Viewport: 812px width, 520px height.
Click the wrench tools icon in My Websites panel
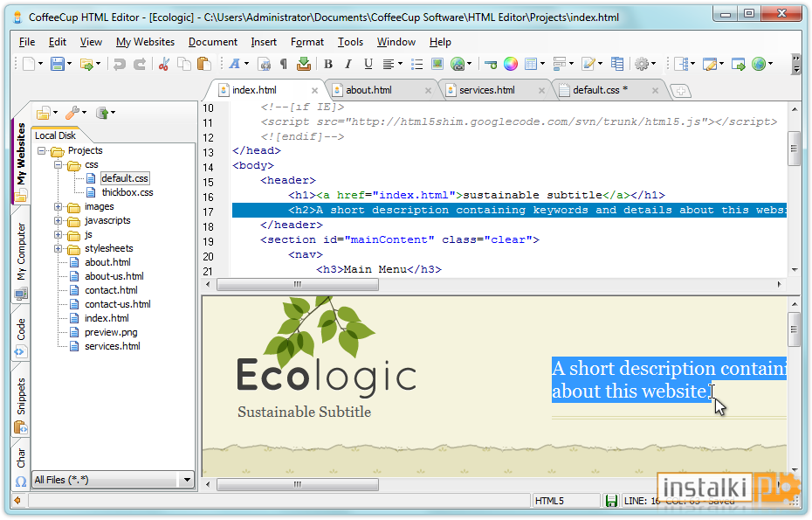coord(72,113)
